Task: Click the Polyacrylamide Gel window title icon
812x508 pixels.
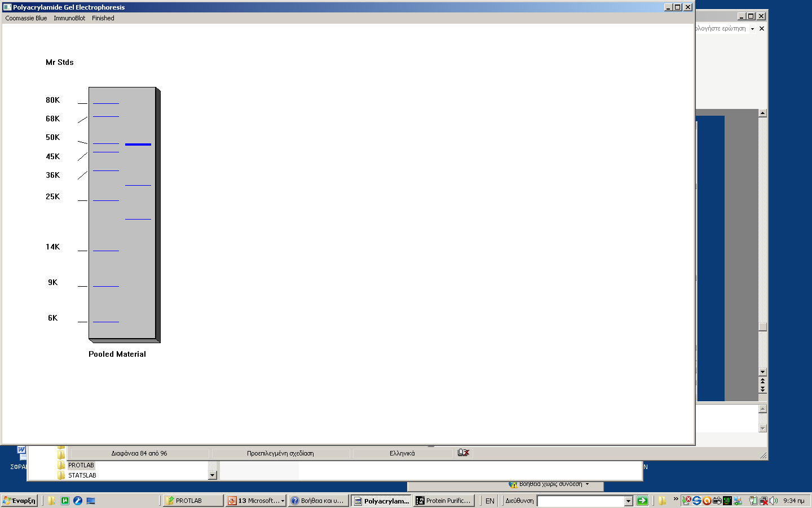Action: [7, 7]
